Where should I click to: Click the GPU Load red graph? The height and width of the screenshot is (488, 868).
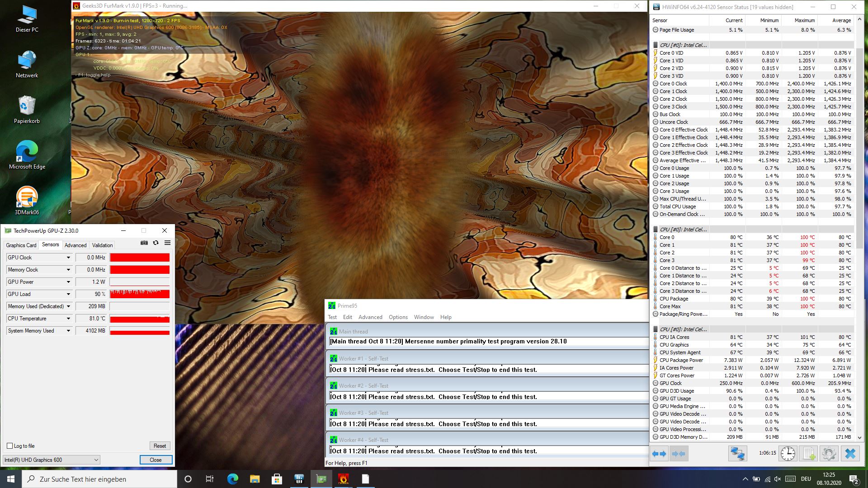click(x=140, y=294)
